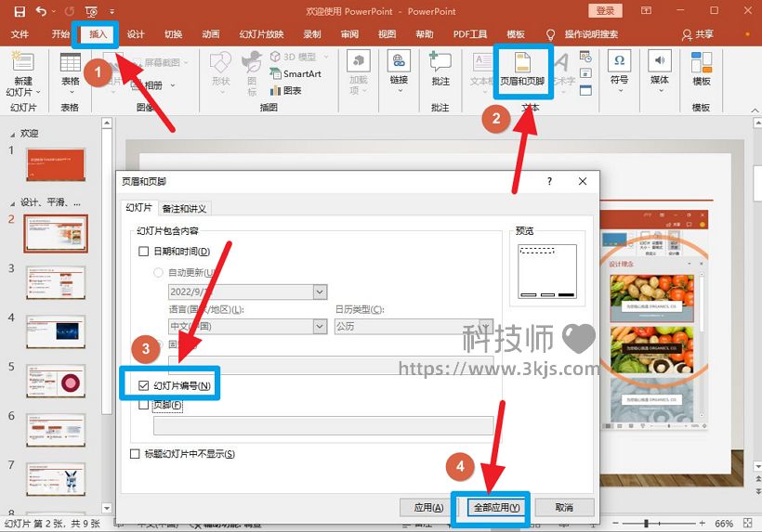Open the Animations ribbon tab
Screen dimensions: 762x532
211,34
